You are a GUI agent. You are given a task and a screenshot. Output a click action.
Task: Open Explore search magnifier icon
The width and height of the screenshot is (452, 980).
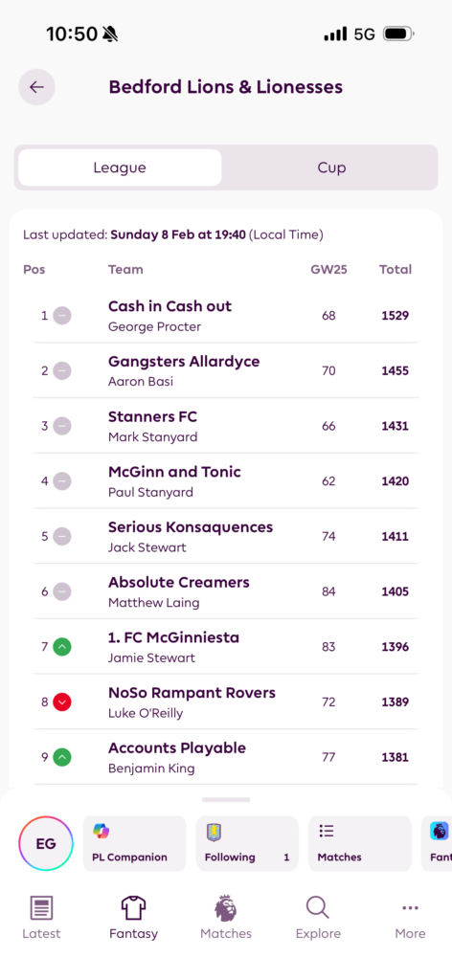(x=318, y=907)
